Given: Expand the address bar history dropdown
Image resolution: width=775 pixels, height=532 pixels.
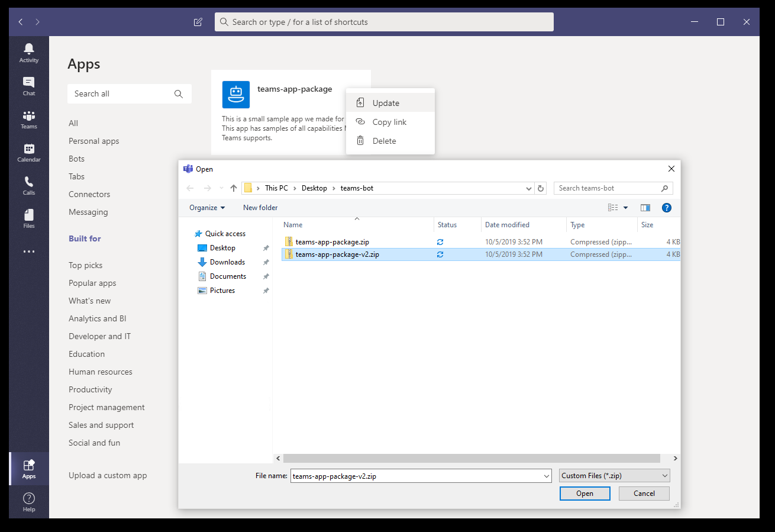Looking at the screenshot, I should [x=529, y=188].
